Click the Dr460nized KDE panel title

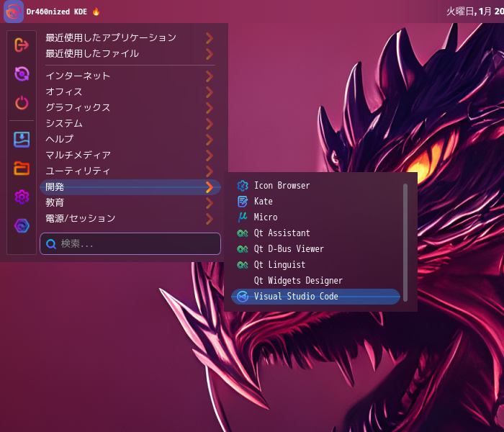click(x=57, y=12)
